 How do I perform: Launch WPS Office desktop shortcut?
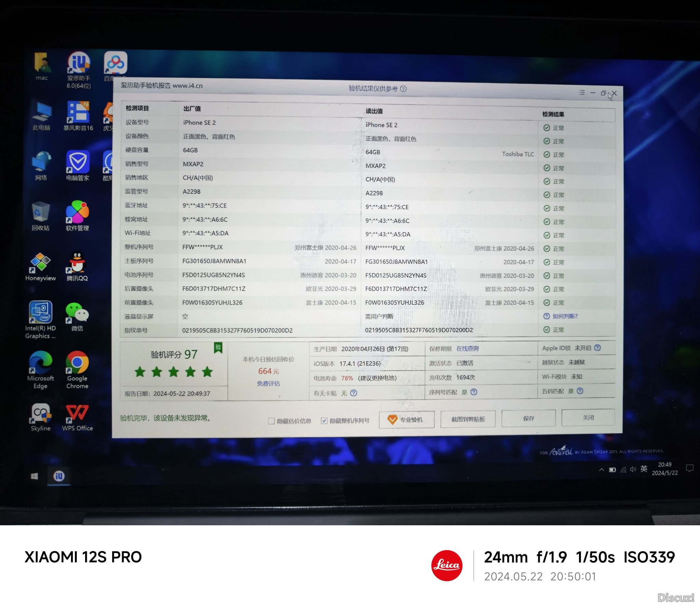pos(78,418)
